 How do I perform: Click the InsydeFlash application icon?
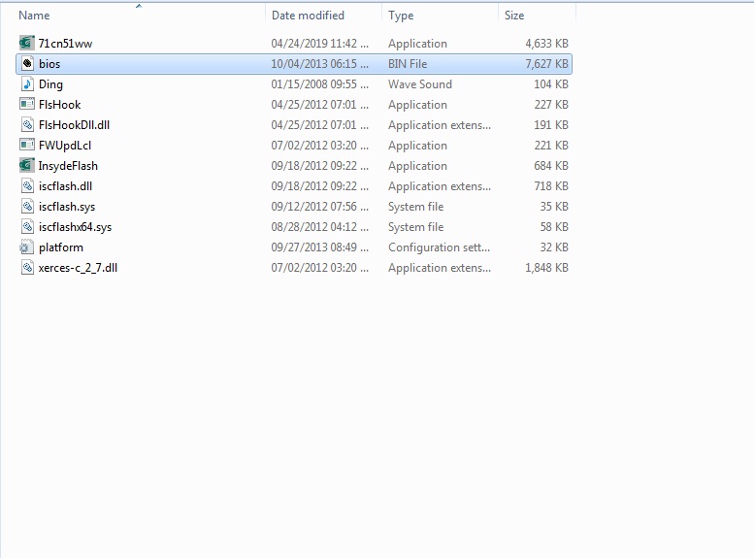click(27, 166)
